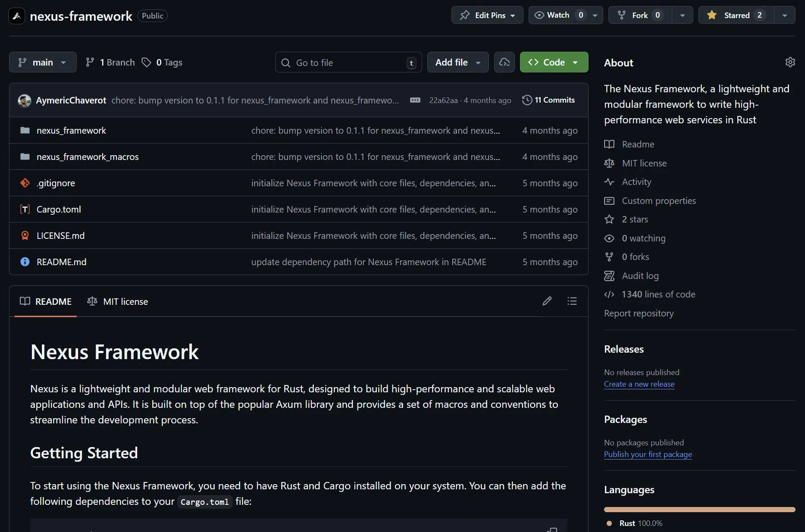
Task: Click the cloud icon next to Add file
Action: click(504, 62)
